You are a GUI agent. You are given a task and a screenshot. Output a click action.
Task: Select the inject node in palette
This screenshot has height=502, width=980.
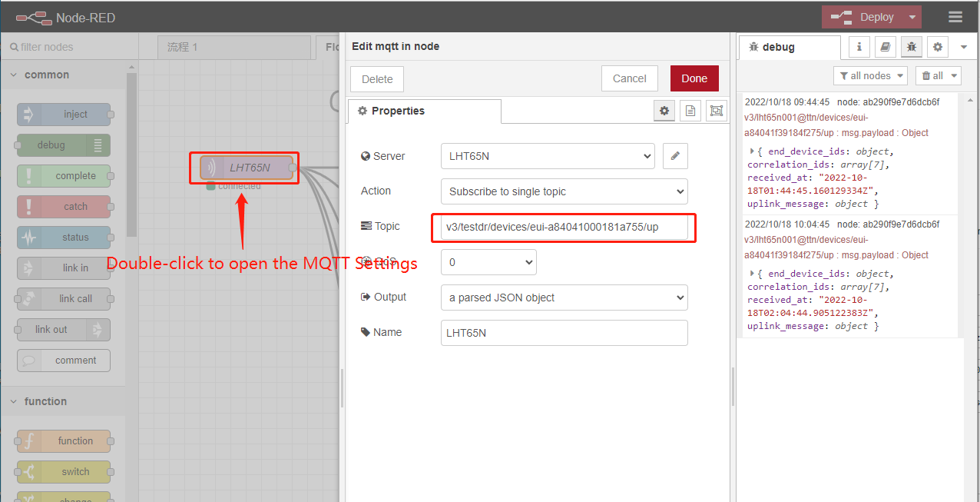click(x=64, y=115)
